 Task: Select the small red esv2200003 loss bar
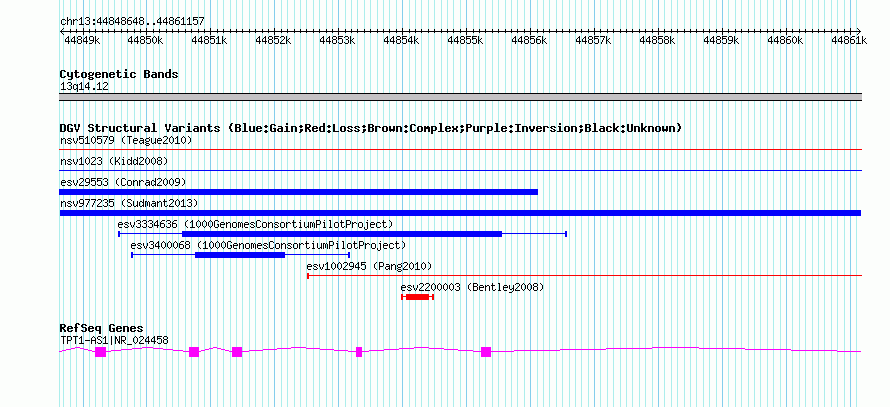click(x=417, y=297)
